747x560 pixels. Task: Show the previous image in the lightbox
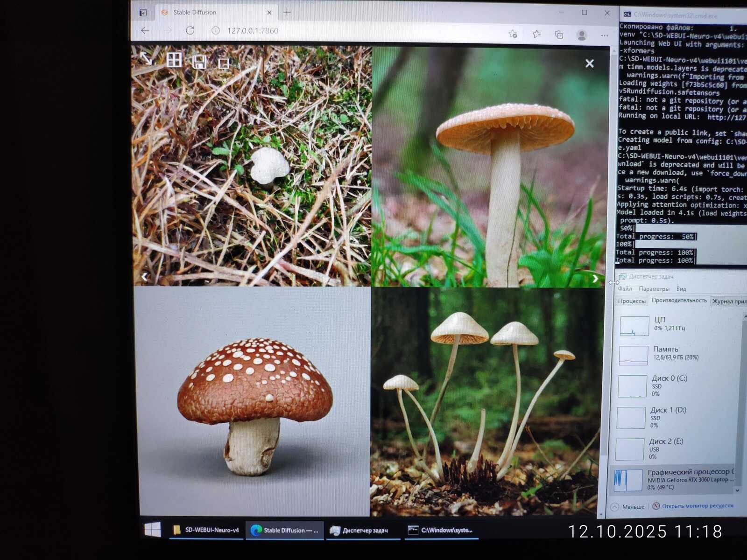145,277
